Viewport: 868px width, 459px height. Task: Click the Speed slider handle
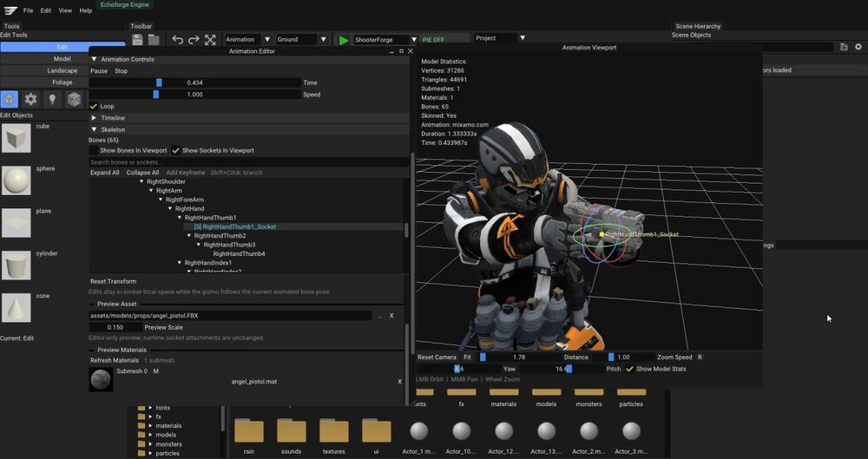click(x=155, y=95)
